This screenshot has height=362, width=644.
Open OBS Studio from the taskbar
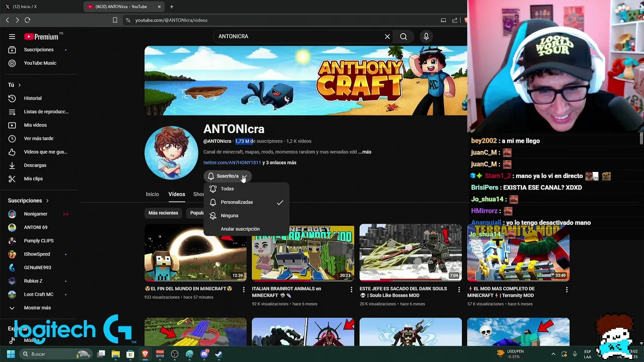[175, 354]
